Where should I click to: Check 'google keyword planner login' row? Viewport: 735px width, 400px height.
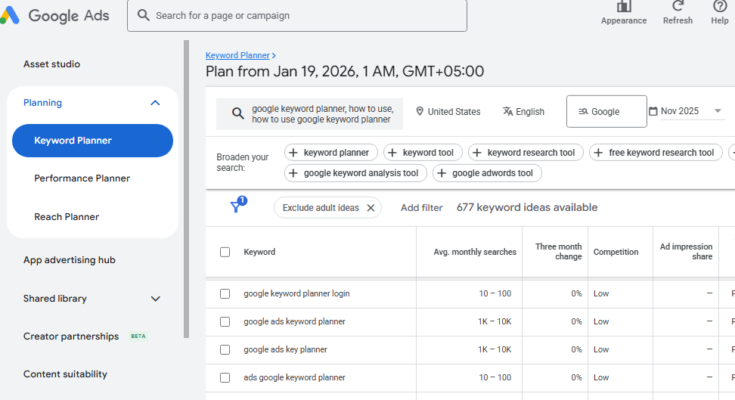tap(225, 294)
